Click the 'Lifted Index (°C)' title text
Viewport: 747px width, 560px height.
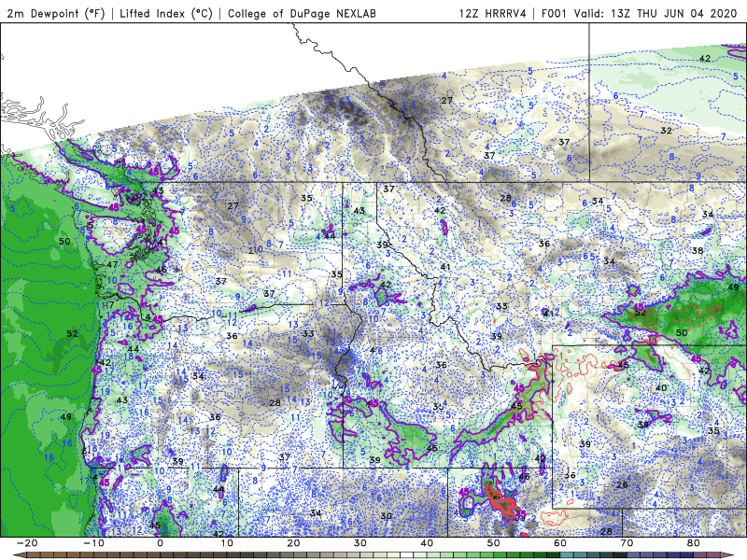coord(166,13)
